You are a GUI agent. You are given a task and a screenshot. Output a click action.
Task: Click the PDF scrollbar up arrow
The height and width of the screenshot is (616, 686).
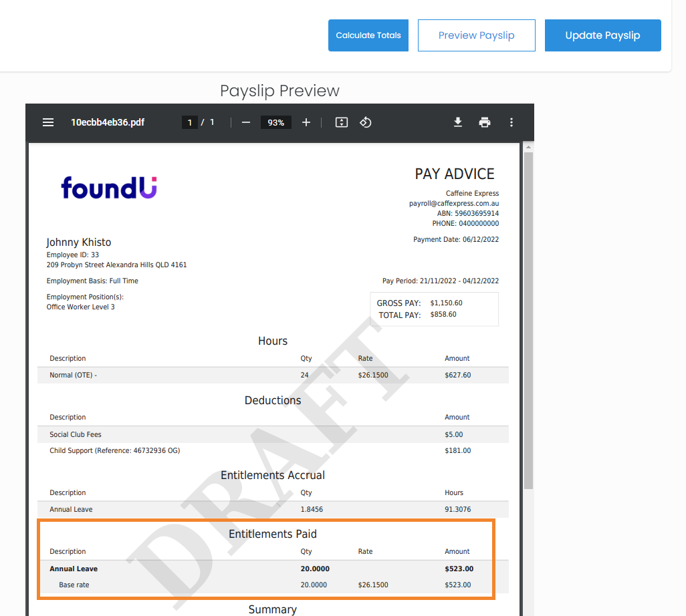pyautogui.click(x=528, y=147)
